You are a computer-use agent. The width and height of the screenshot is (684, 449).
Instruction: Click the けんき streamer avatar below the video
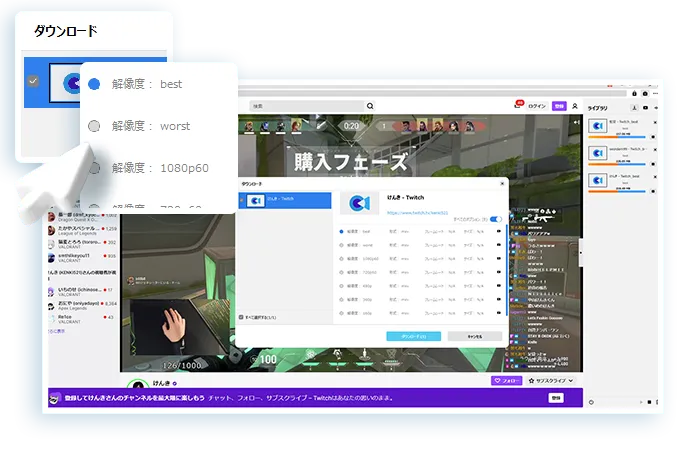[x=138, y=384]
